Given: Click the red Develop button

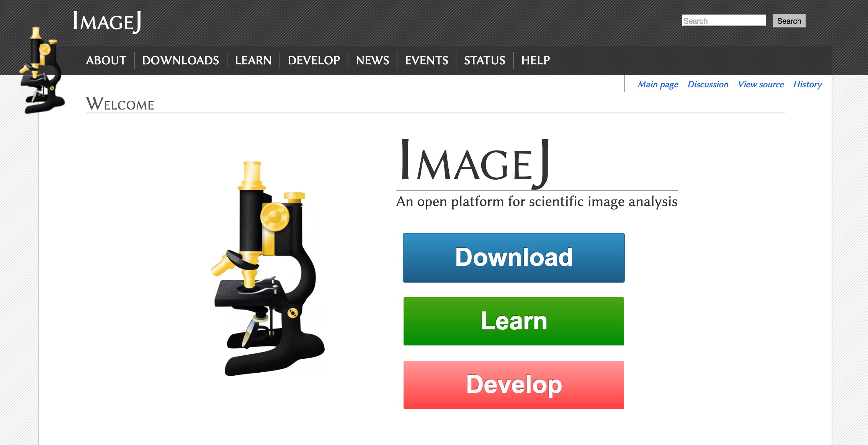Looking at the screenshot, I should coord(514,385).
